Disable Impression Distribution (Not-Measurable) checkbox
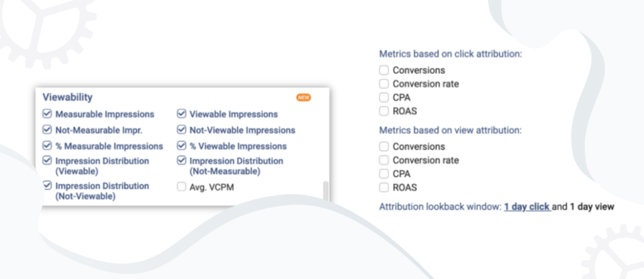 182,160
